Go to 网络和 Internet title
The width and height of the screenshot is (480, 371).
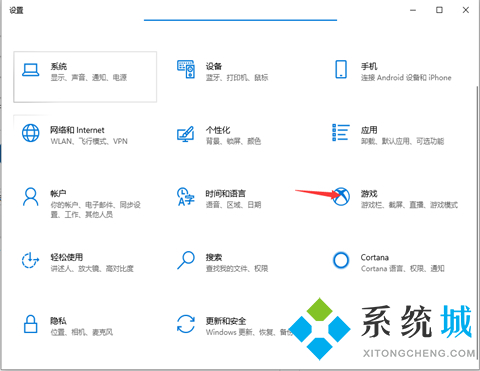tap(77, 130)
